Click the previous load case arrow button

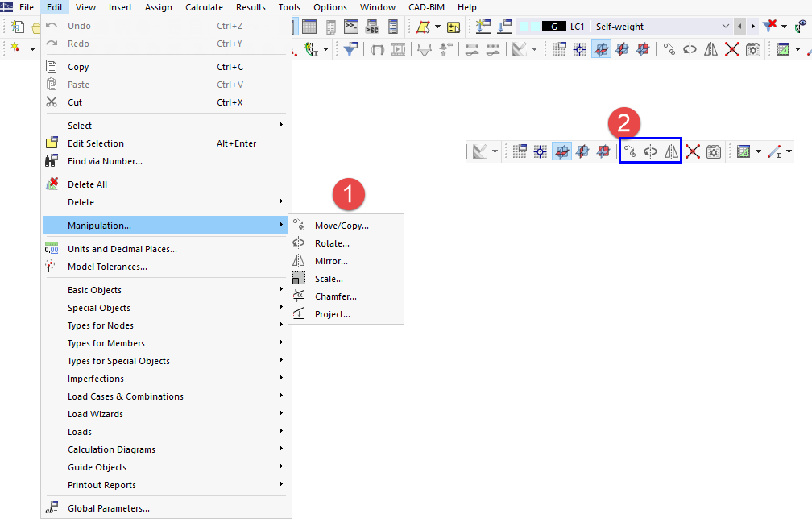[x=739, y=25]
